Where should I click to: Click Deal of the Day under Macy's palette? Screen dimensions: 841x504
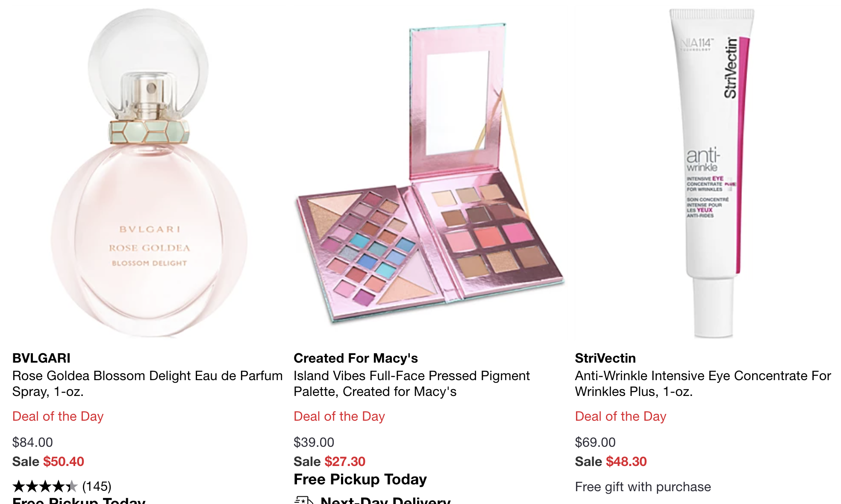tap(339, 416)
